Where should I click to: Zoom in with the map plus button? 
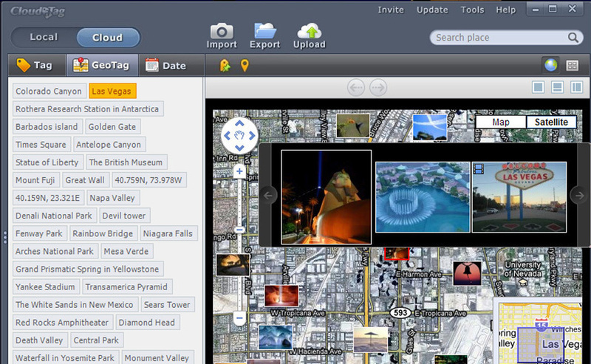[239, 172]
